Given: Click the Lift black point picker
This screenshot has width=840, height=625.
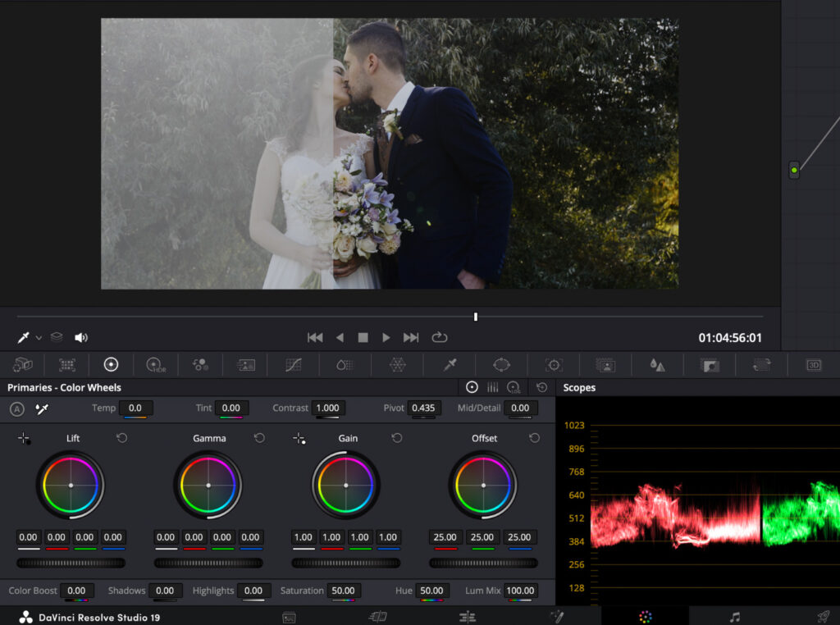Looking at the screenshot, I should tap(25, 439).
